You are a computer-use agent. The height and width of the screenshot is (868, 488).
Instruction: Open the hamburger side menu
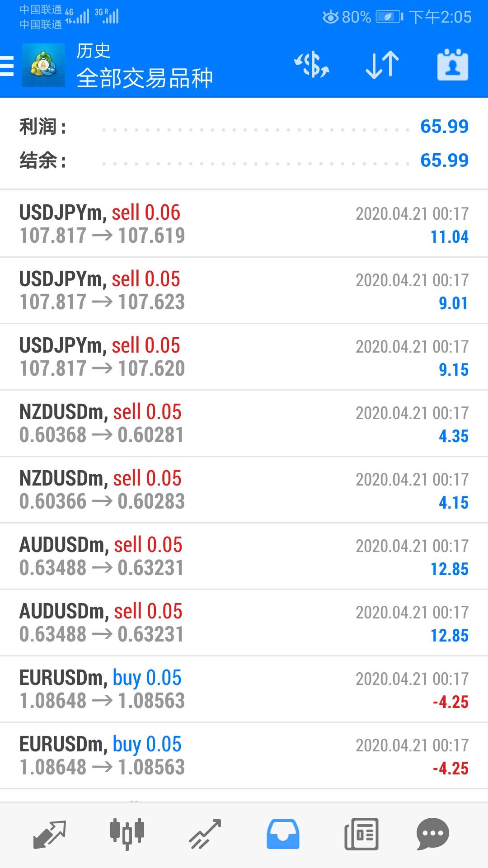click(x=7, y=65)
